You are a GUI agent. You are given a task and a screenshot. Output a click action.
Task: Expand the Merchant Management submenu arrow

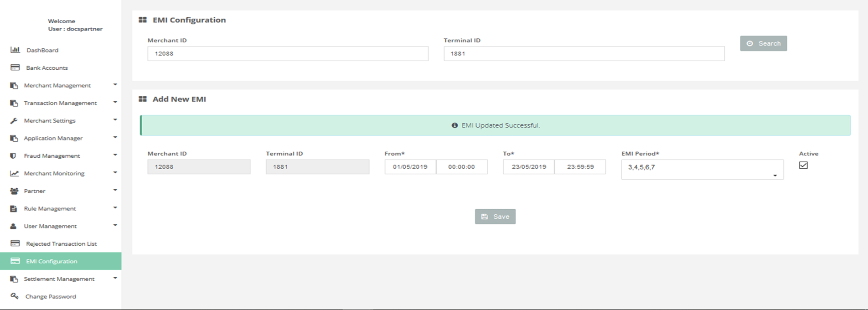coord(115,85)
